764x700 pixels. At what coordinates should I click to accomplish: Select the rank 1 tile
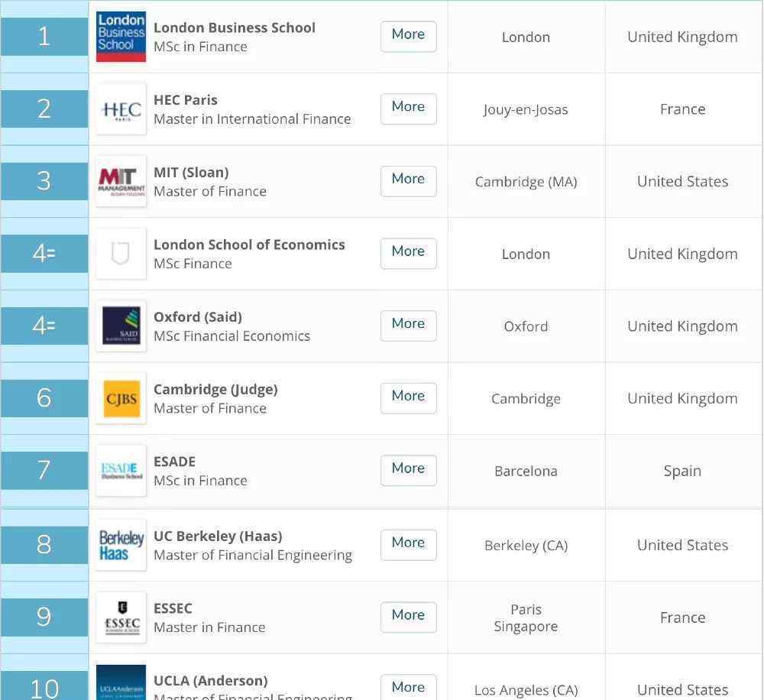click(x=44, y=37)
